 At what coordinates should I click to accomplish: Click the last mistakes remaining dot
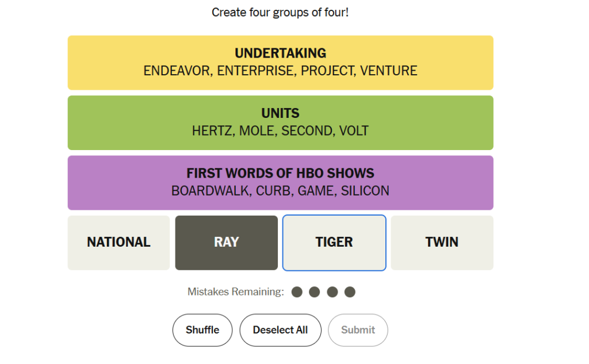pyautogui.click(x=350, y=292)
